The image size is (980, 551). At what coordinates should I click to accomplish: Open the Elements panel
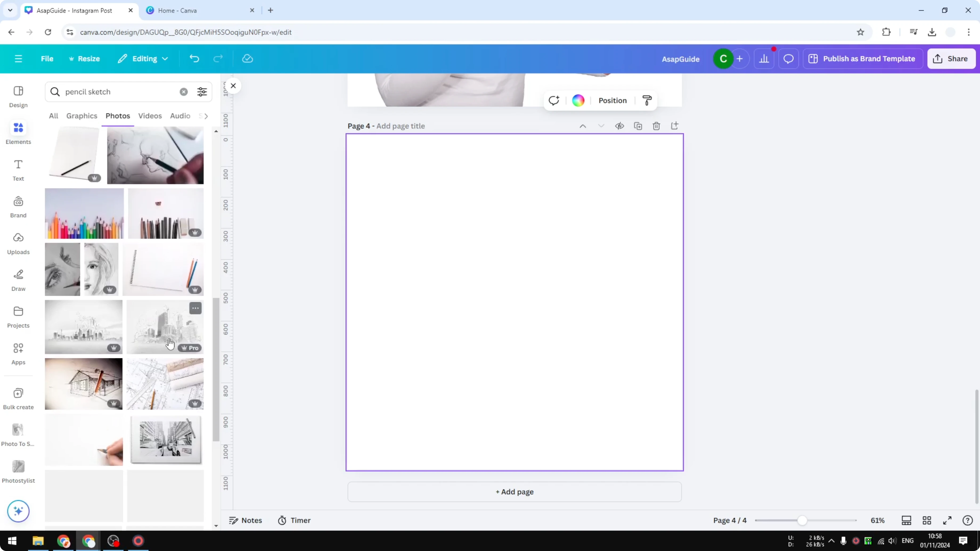[18, 132]
